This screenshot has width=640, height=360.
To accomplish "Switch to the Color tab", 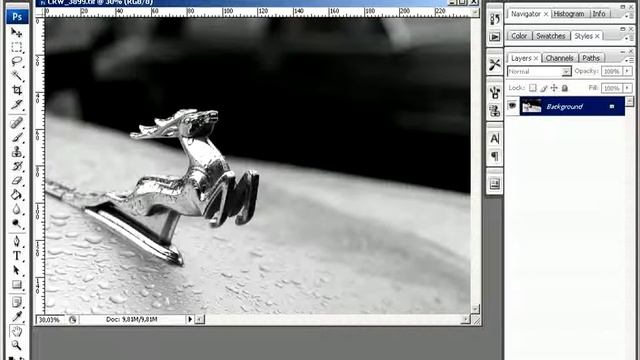I will point(519,36).
